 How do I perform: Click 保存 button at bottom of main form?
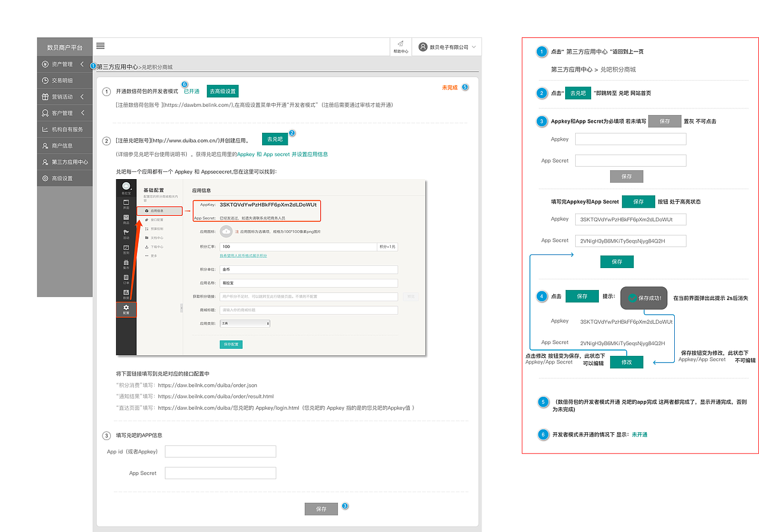tap(321, 509)
